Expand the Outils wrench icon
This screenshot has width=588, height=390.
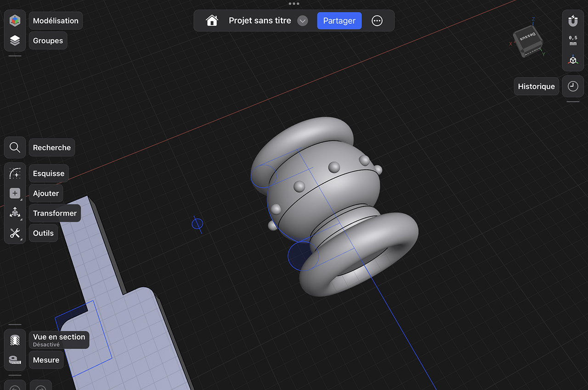(x=15, y=233)
